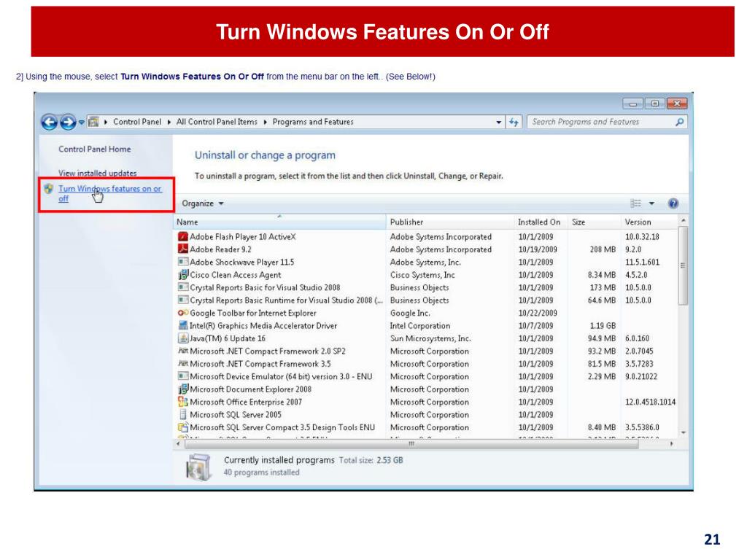Click horizontal scrollbar left arrow
This screenshot has width=747, height=560.
(x=179, y=444)
